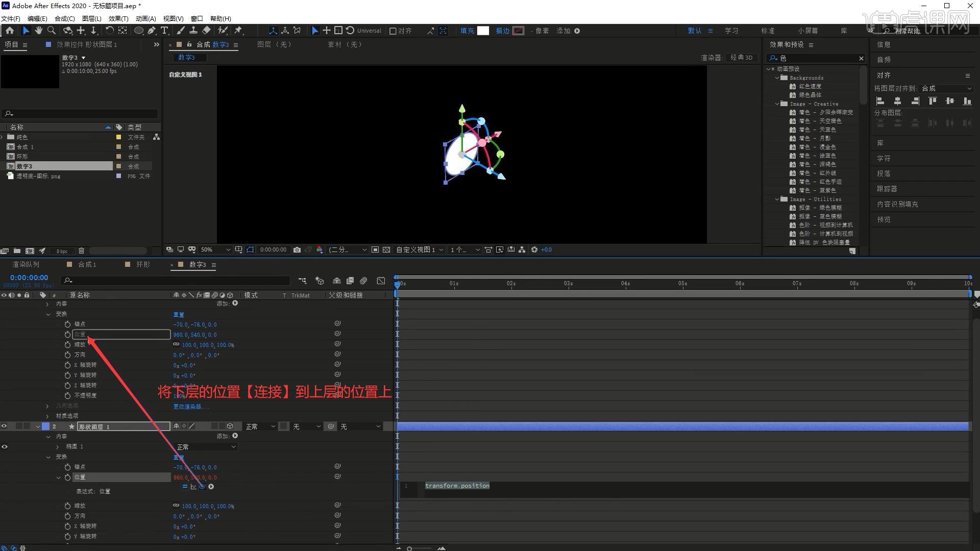This screenshot has height=551, width=980.
Task: Toggle expression enable equals icon
Action: pos(185,487)
